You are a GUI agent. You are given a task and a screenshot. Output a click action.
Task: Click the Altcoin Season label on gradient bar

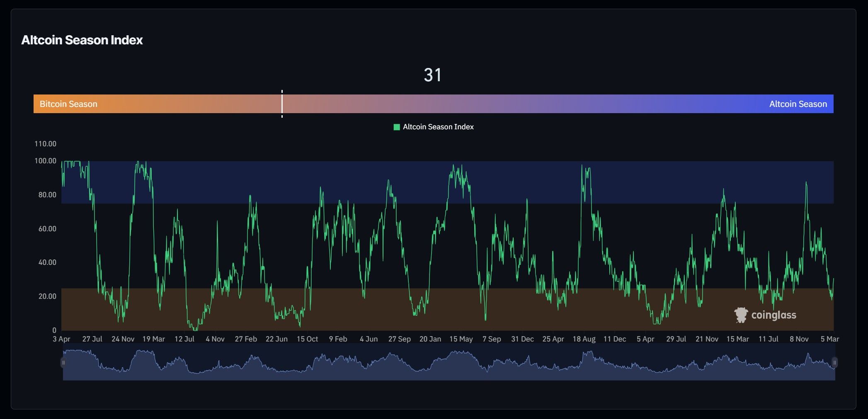(x=798, y=104)
